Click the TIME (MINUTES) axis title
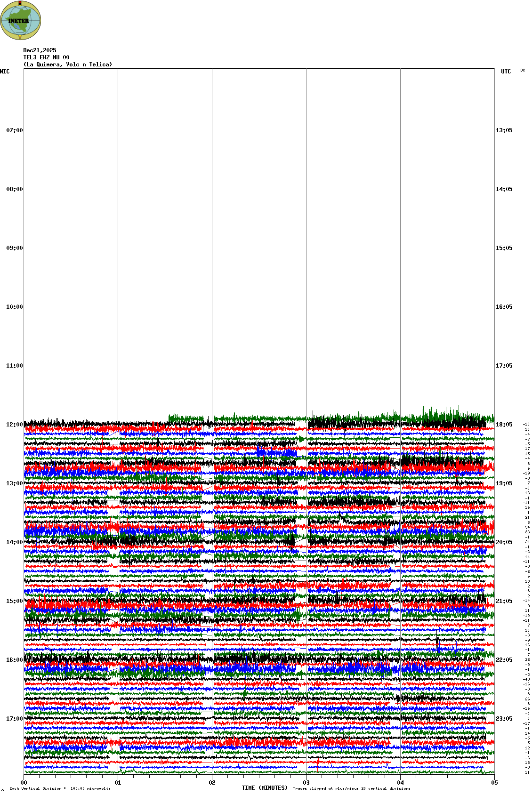 (265, 788)
